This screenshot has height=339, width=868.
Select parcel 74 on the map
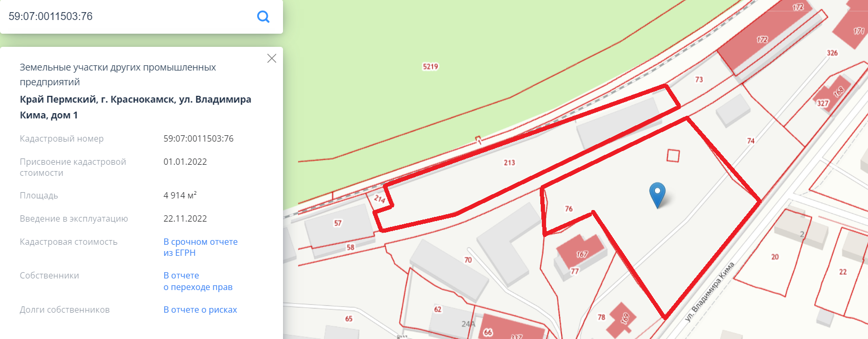tap(751, 141)
